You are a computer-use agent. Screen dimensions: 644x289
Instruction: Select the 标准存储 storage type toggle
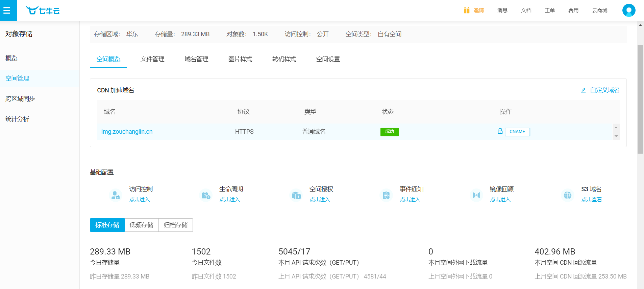pyautogui.click(x=107, y=225)
